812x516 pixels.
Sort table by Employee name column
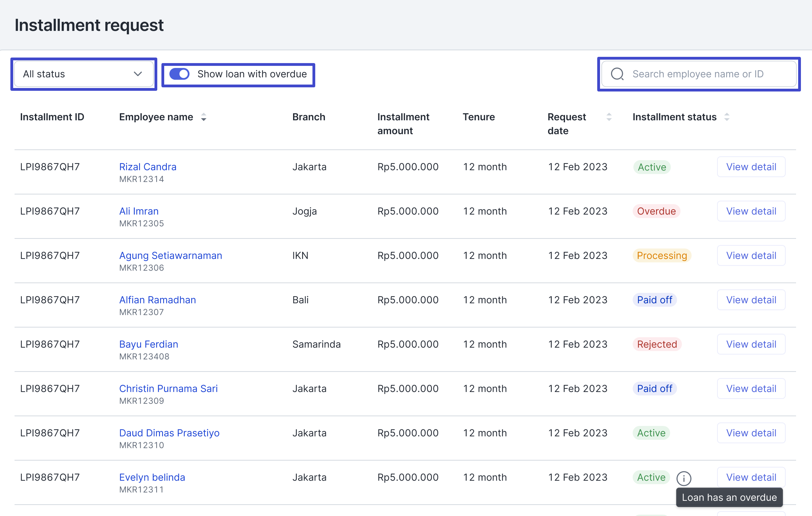(204, 117)
